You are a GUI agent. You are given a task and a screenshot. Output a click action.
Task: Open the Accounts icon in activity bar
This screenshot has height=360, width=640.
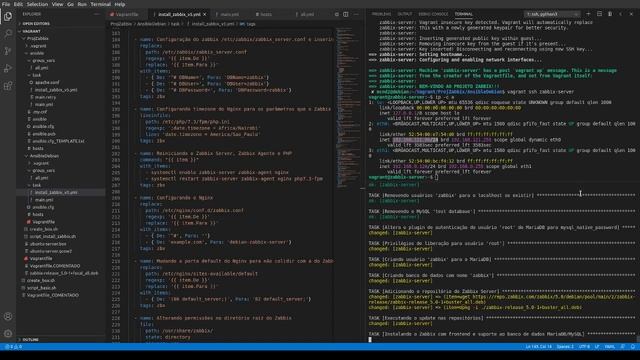pos(8,316)
